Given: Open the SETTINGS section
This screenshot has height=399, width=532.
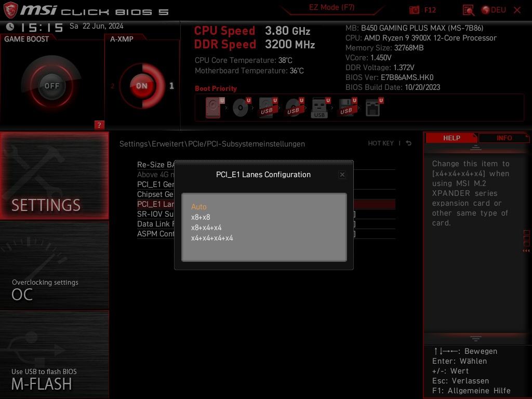Looking at the screenshot, I should point(54,176).
